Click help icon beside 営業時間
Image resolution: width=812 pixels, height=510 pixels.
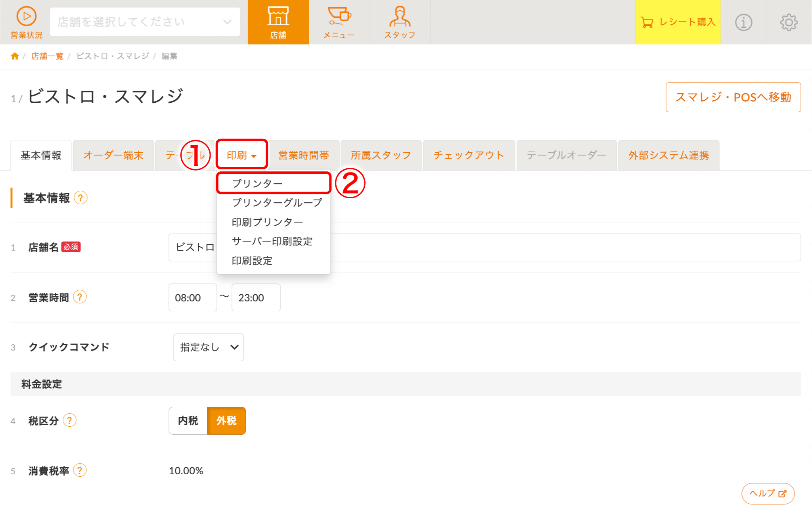[x=80, y=297]
